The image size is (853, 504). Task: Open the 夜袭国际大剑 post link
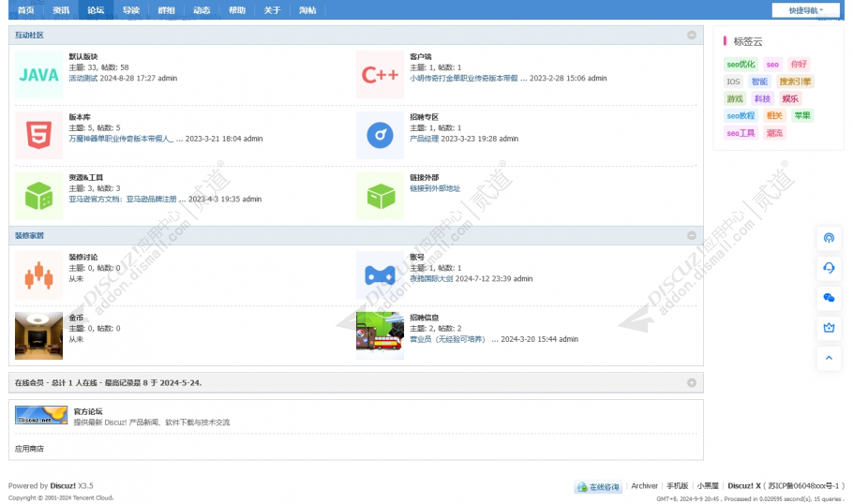point(431,278)
